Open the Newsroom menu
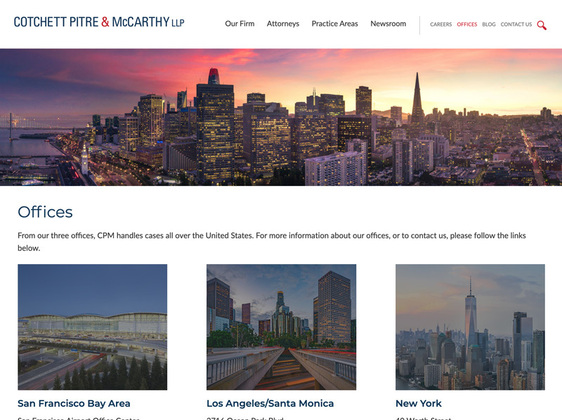Image resolution: width=562 pixels, height=420 pixels. (x=388, y=24)
